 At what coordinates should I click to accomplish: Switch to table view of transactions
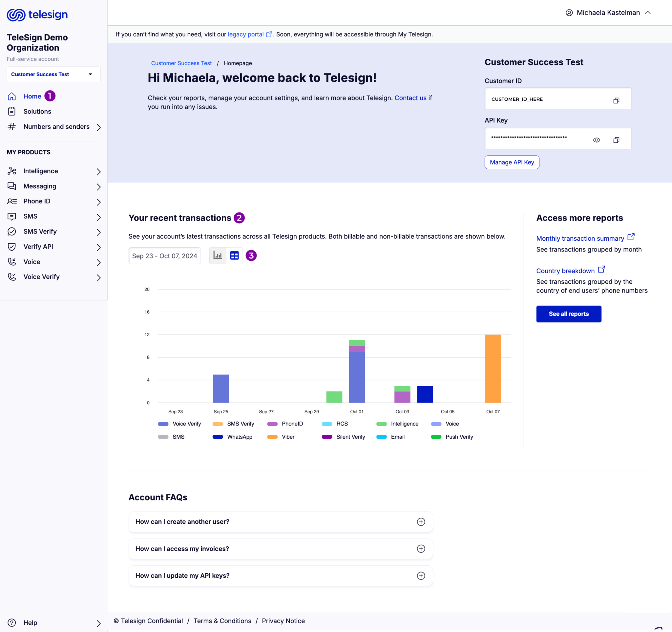click(234, 256)
